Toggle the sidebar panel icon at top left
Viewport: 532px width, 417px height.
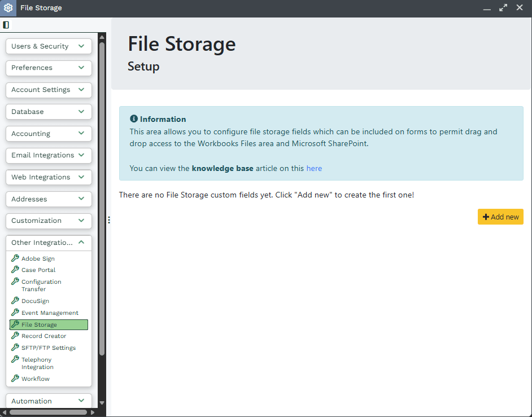pyautogui.click(x=6, y=25)
